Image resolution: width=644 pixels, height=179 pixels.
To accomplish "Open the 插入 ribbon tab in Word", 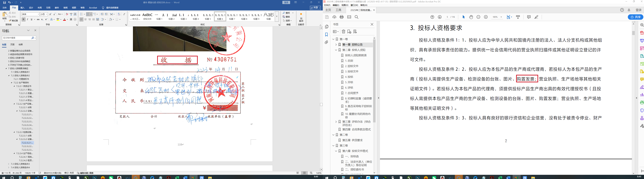I will tap(23, 8).
